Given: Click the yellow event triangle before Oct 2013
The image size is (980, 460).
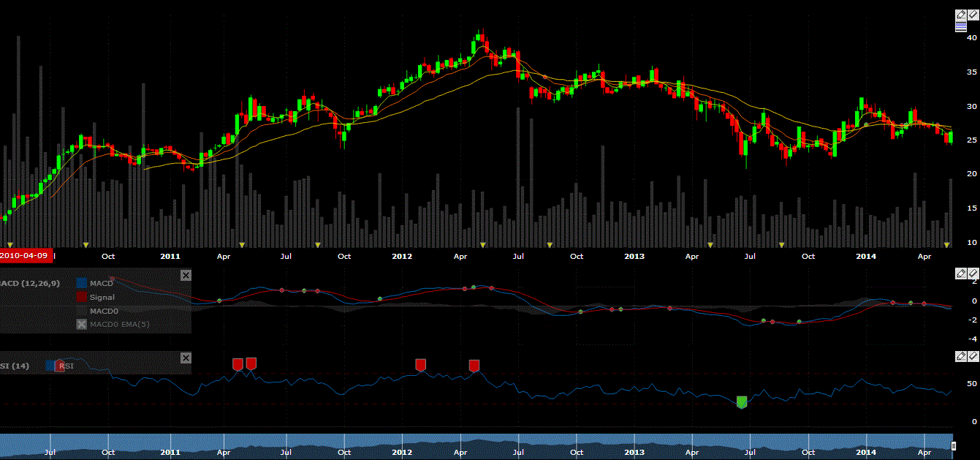Looking at the screenshot, I should (781, 244).
